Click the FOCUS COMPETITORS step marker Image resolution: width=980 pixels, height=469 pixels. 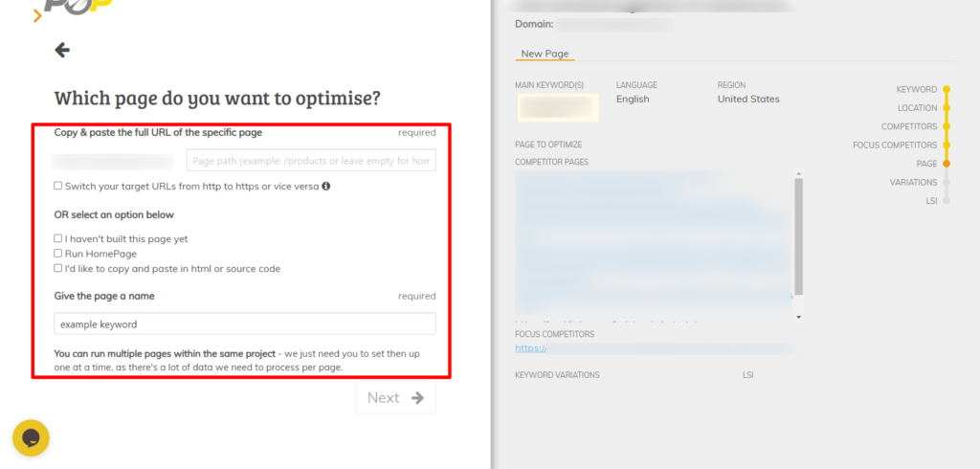point(947,145)
